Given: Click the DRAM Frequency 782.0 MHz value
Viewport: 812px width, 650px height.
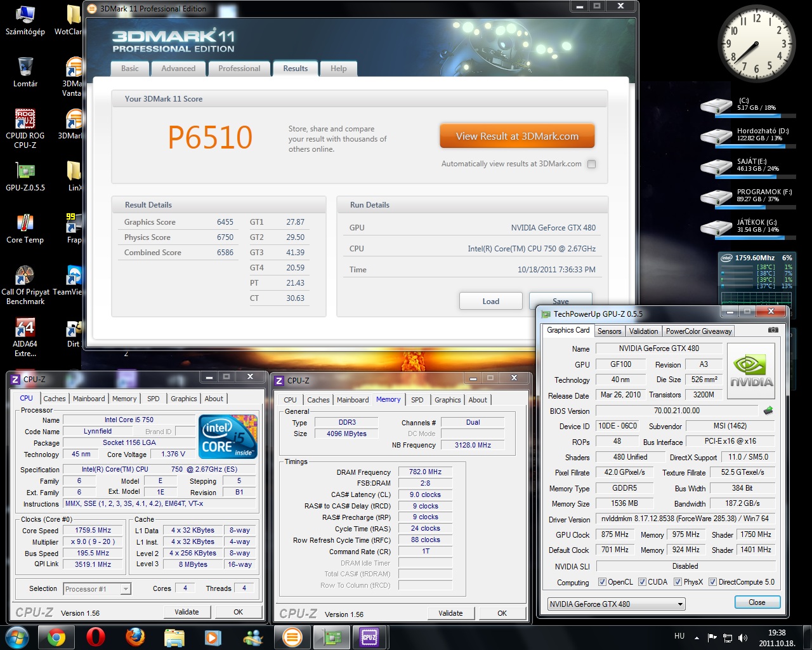Looking at the screenshot, I should [425, 472].
